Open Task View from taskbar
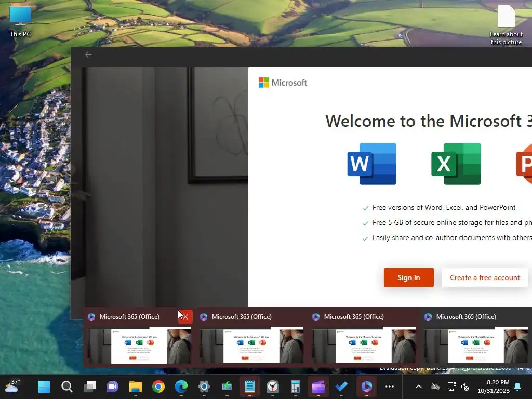Viewport: 532px width, 399px height. (90, 387)
